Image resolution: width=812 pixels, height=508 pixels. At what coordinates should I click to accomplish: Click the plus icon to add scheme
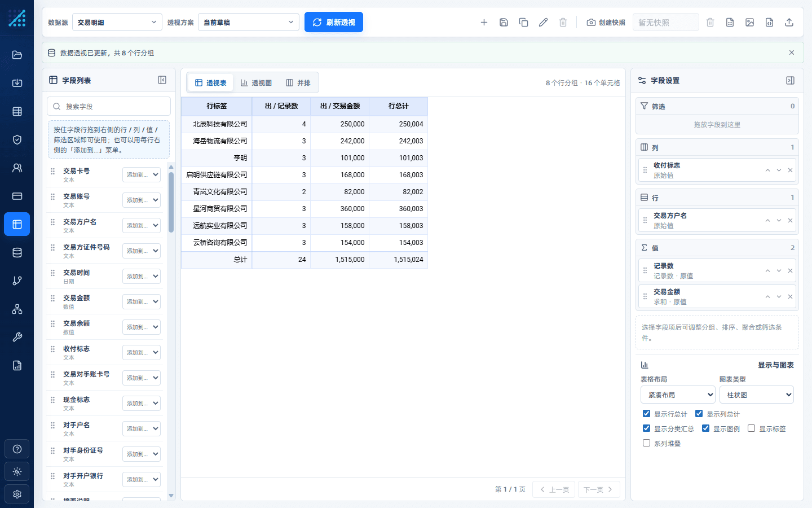484,23
